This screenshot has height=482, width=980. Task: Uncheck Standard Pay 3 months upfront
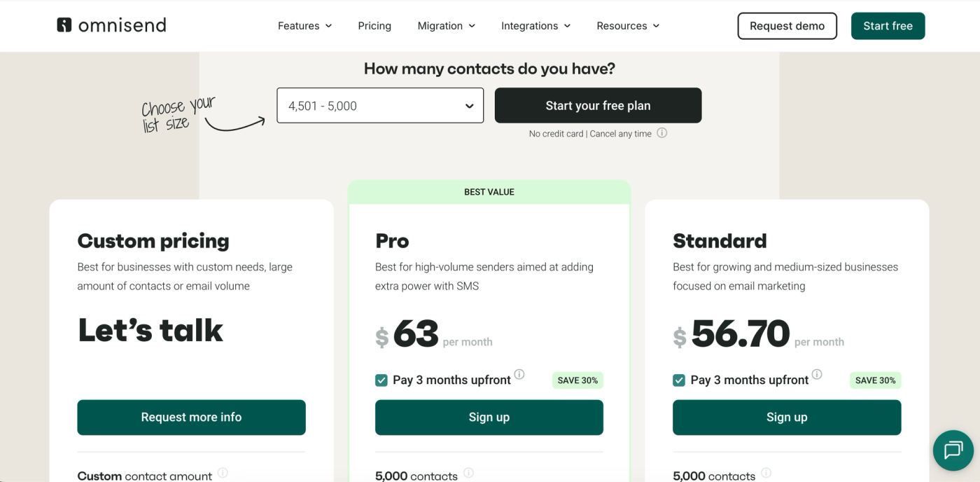tap(679, 380)
